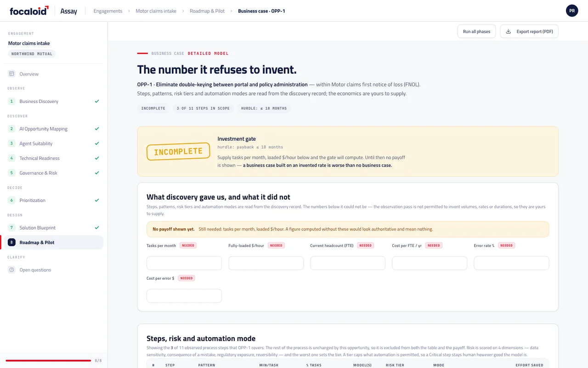
Task: Click Export report (PDF) button
Action: coord(529,31)
